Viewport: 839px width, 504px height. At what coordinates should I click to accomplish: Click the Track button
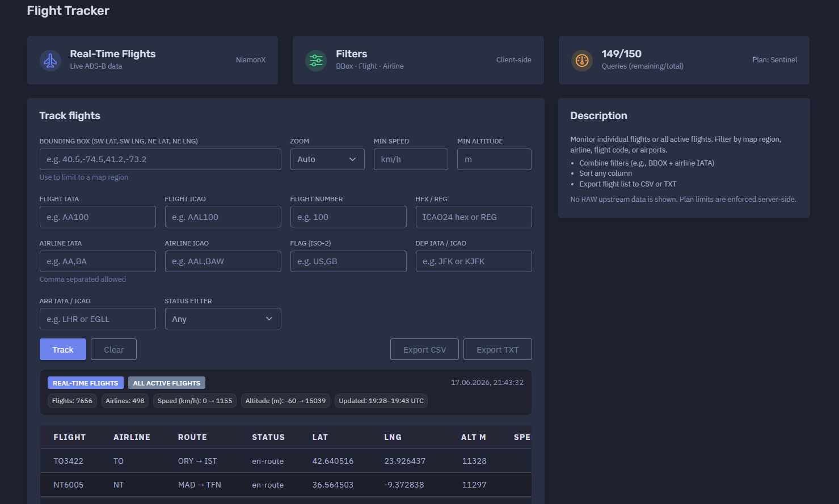point(63,349)
